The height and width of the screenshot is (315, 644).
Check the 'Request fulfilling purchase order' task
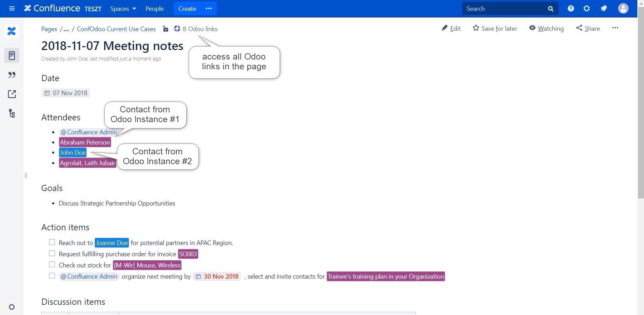[x=52, y=253]
